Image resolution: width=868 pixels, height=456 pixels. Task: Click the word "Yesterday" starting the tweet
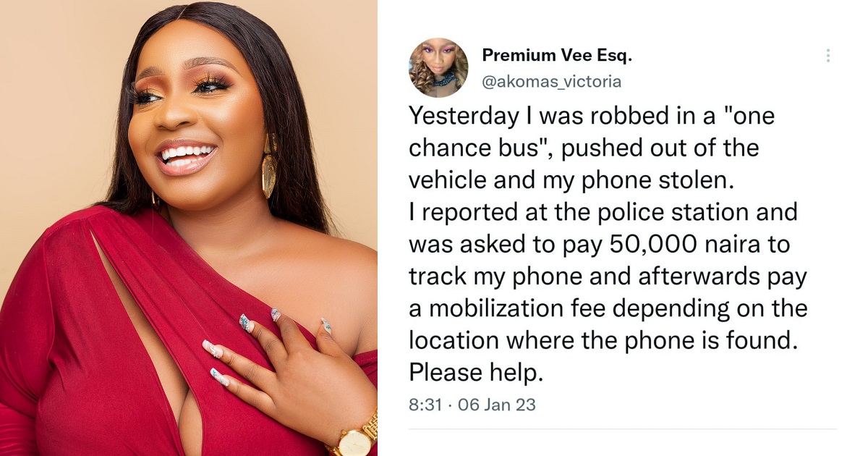click(463, 117)
